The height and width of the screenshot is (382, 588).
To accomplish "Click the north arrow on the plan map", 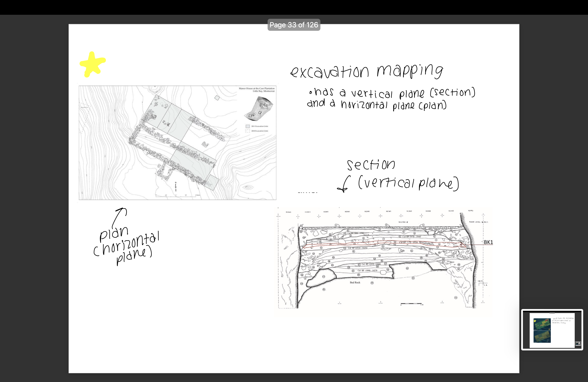I will [x=176, y=187].
